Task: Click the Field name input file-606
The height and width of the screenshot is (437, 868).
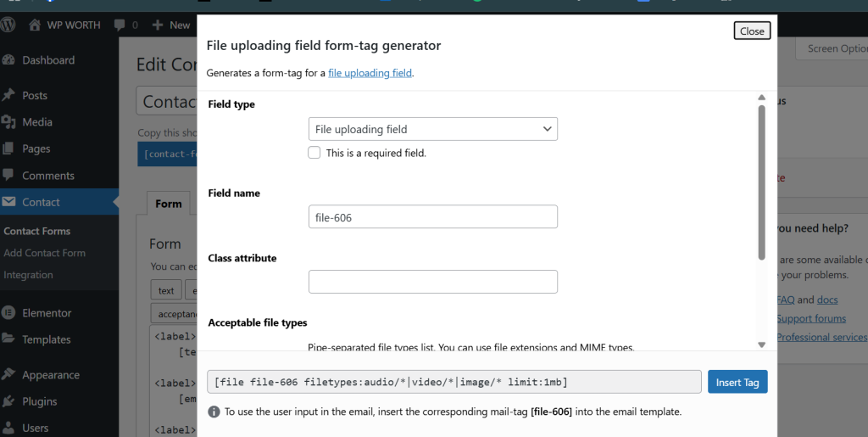Action: pyautogui.click(x=433, y=216)
